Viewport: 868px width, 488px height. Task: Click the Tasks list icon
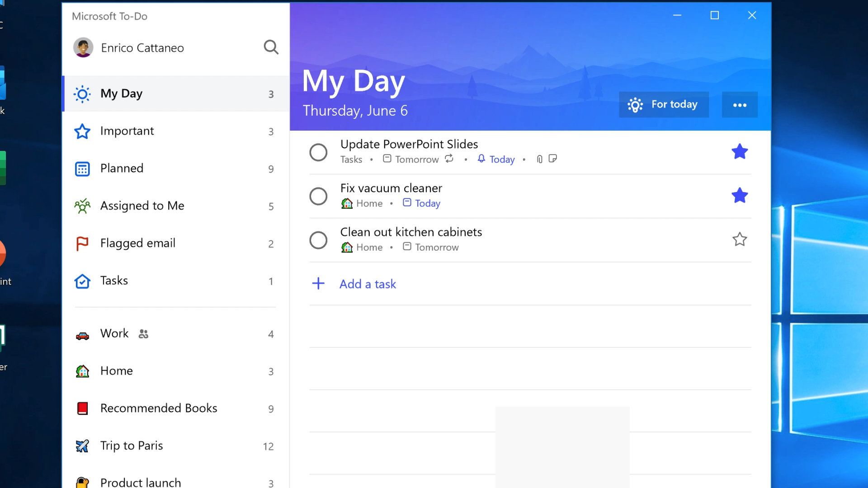point(82,281)
